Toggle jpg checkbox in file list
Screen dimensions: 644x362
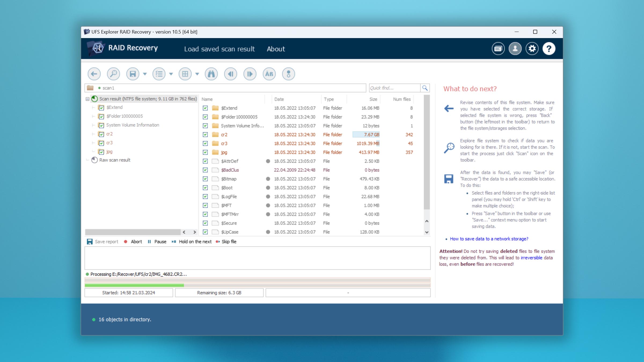pyautogui.click(x=205, y=152)
